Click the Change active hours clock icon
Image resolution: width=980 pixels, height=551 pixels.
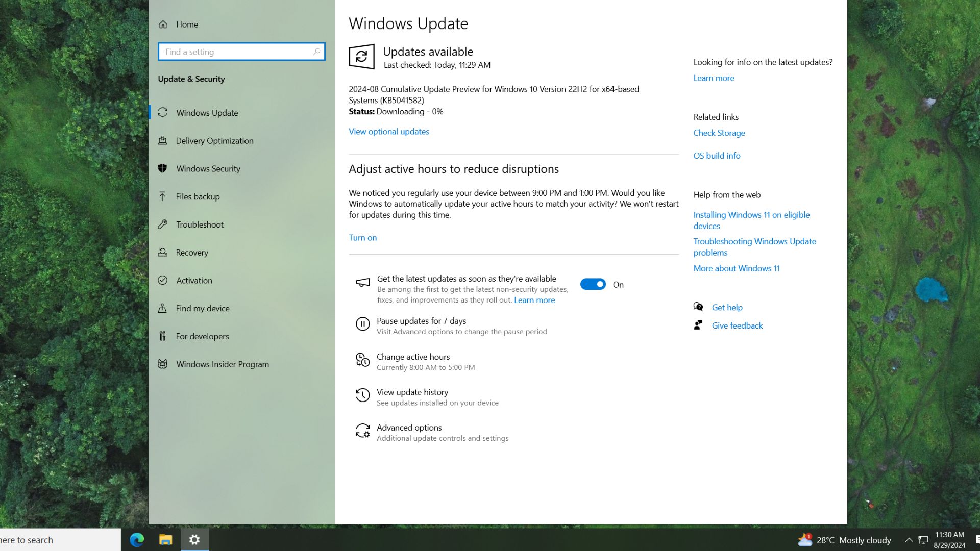[363, 360]
